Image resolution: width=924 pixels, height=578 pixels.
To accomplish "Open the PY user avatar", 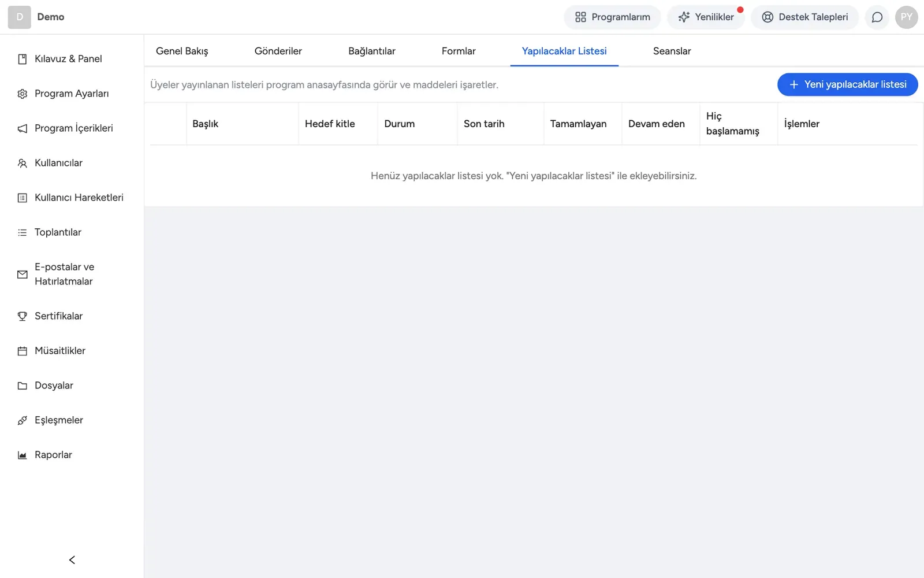I will (x=907, y=17).
